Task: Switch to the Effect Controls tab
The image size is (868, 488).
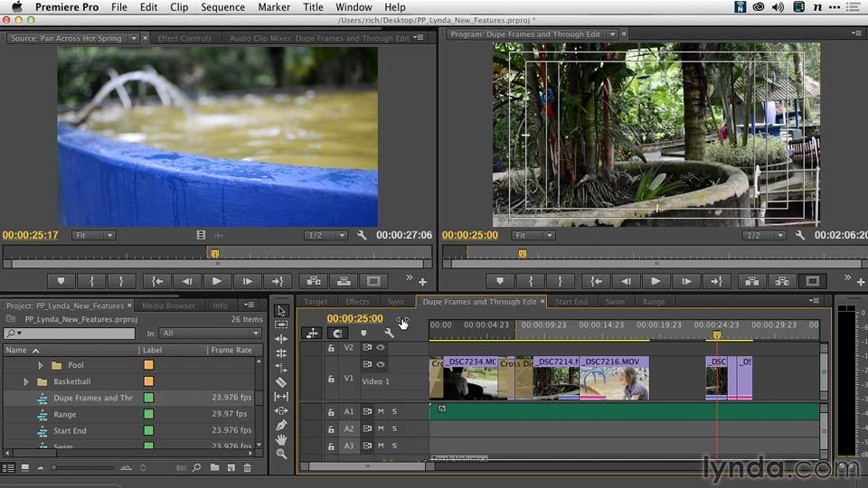Action: point(184,38)
